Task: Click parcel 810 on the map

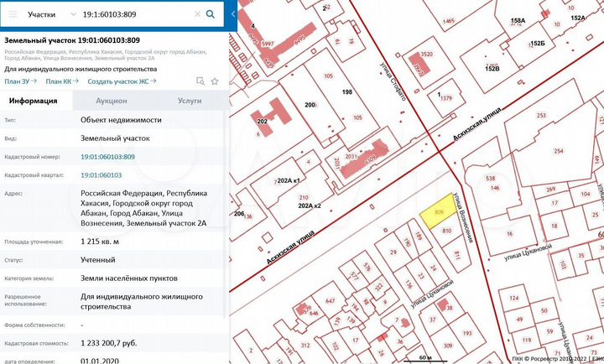Action: click(446, 231)
